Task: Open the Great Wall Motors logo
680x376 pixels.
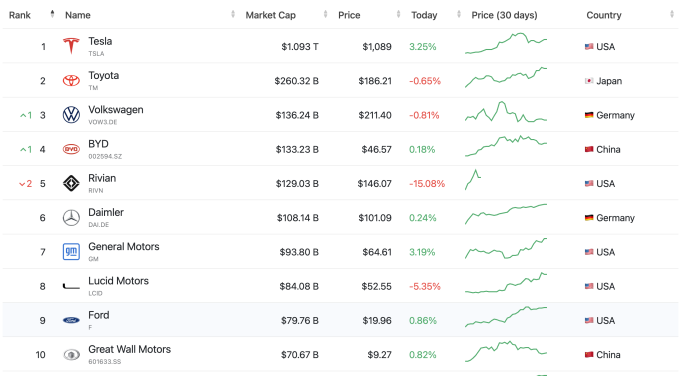Action: [71, 355]
